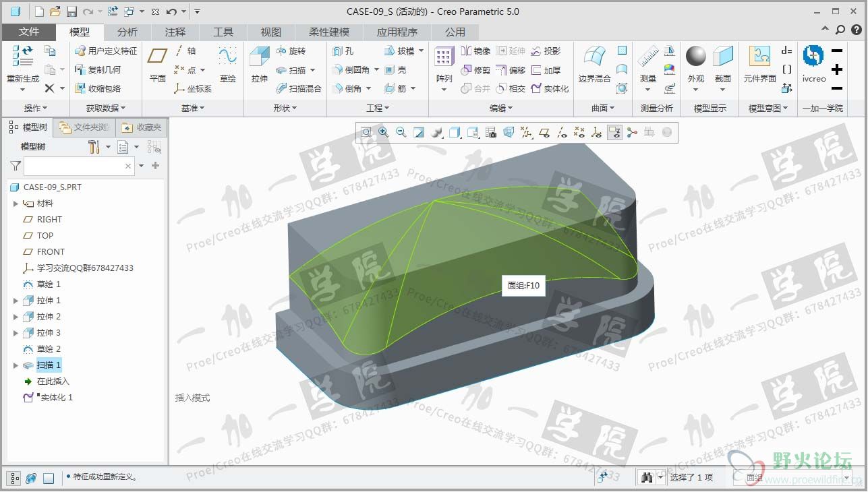
Task: Select the Trim (修剪) tool
Action: pos(475,69)
